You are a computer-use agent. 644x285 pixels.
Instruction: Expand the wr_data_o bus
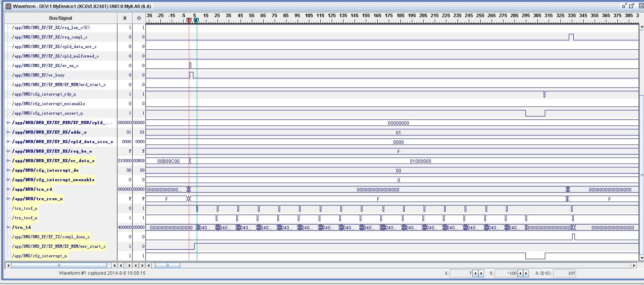point(8,161)
